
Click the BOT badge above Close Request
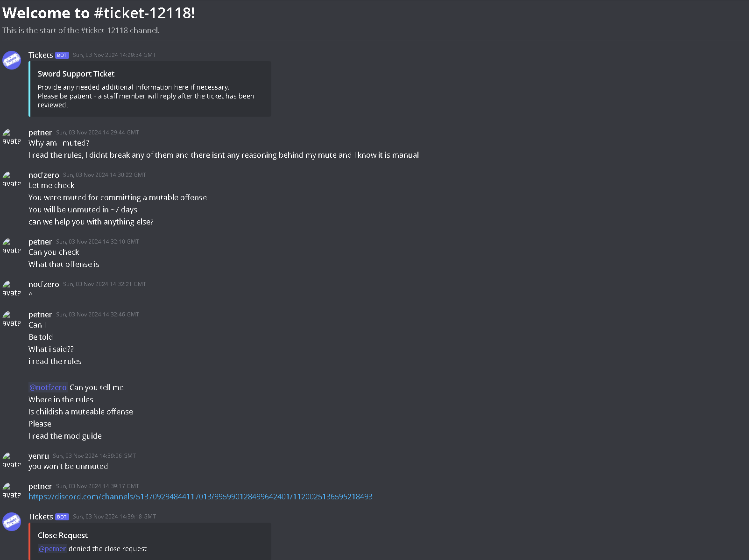(x=62, y=517)
